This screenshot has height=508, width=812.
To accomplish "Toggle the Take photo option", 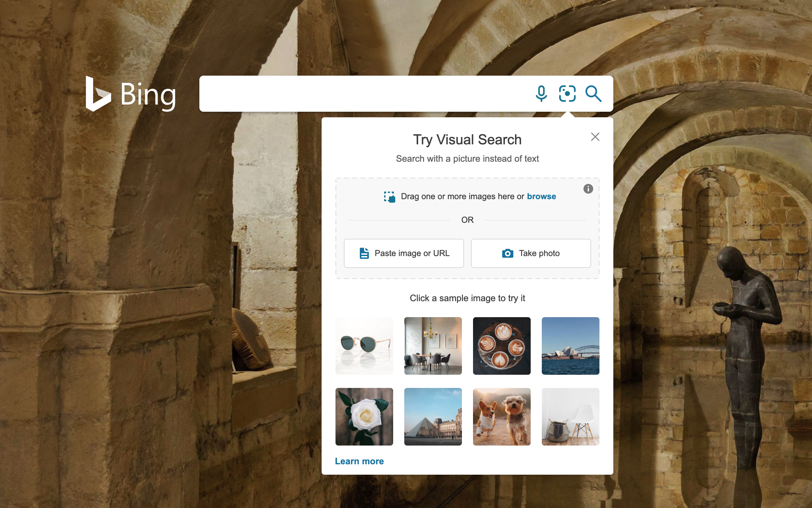I will [530, 253].
